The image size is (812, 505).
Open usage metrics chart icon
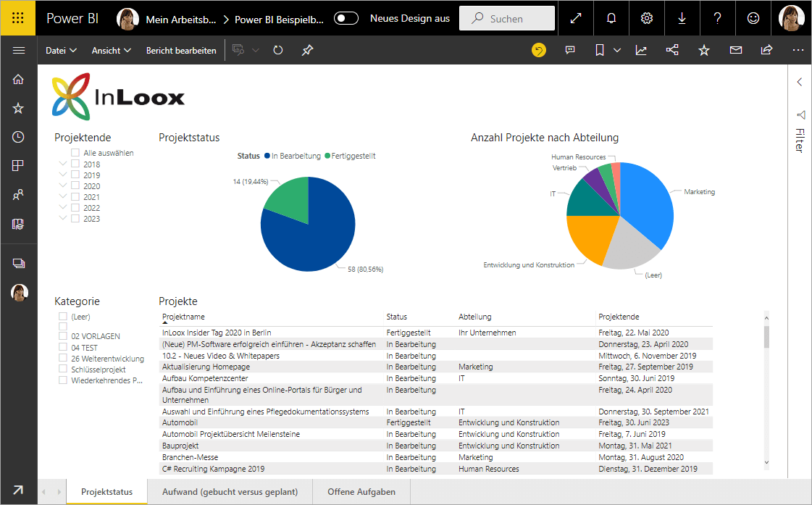(x=641, y=50)
